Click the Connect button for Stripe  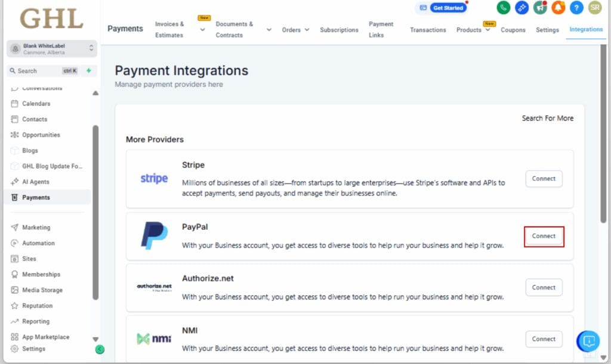coord(544,178)
